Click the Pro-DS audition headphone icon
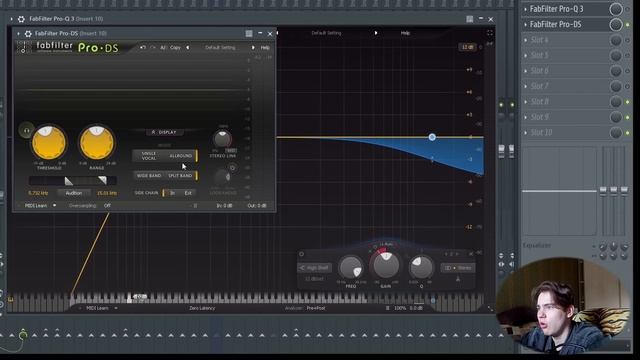The image size is (640, 360). pyautogui.click(x=27, y=131)
